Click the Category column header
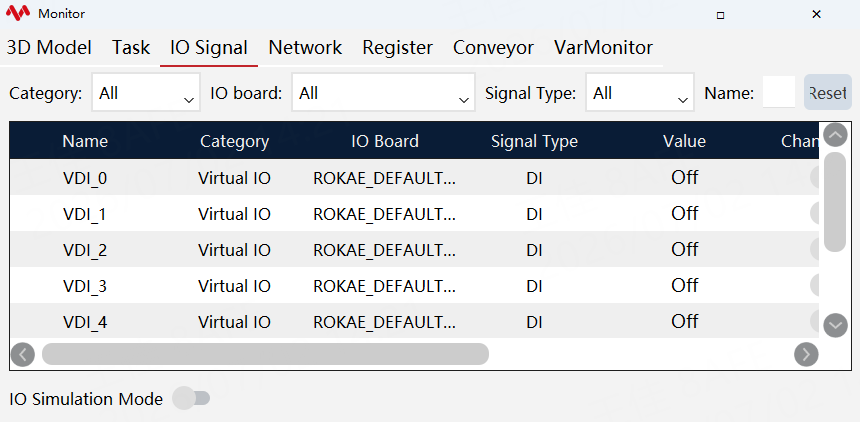The height and width of the screenshot is (422, 860). tap(234, 142)
